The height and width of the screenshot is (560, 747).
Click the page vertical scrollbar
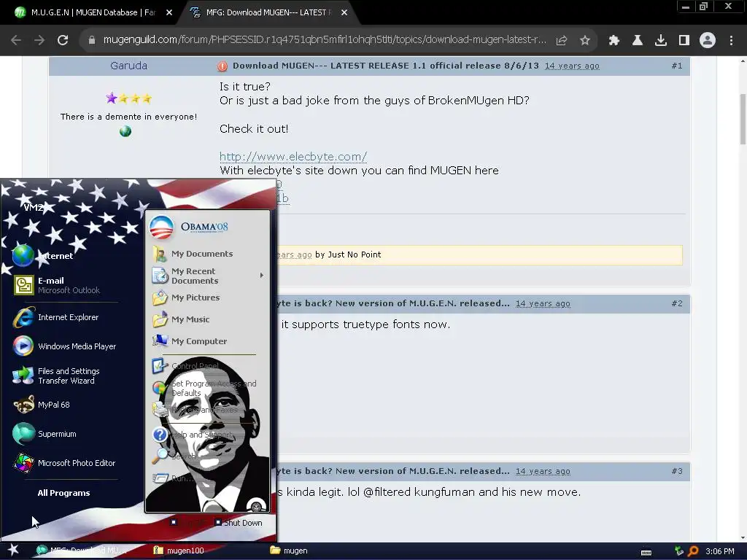pyautogui.click(x=742, y=119)
